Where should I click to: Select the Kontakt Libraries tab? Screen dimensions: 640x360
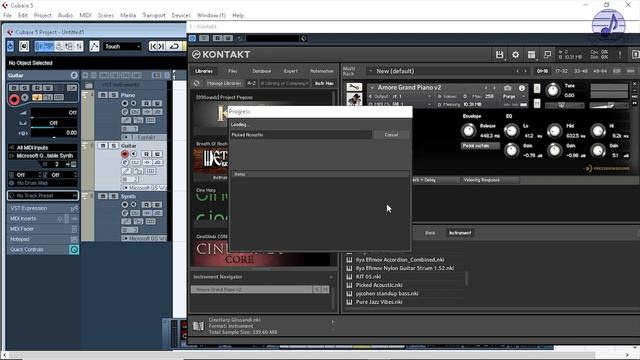(x=204, y=71)
